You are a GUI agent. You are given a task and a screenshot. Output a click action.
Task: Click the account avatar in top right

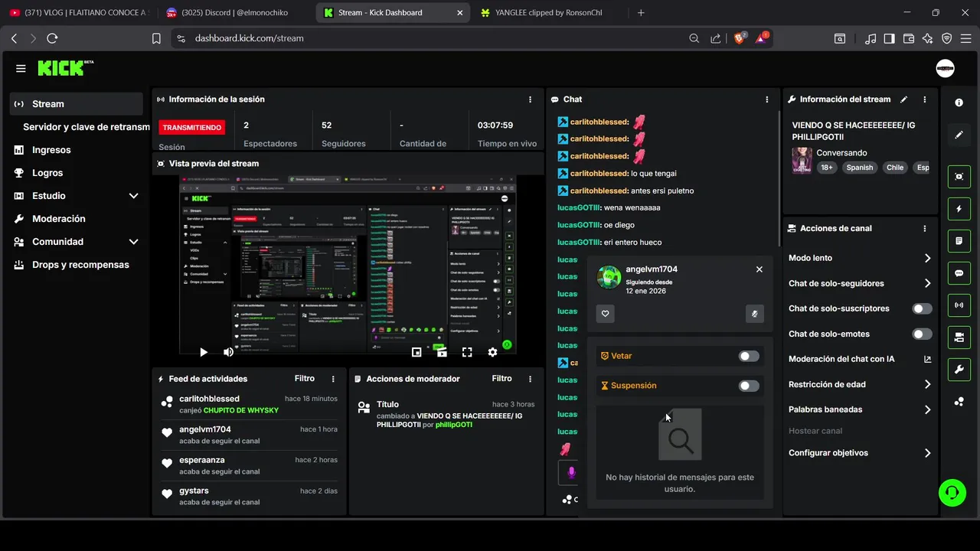pos(946,68)
